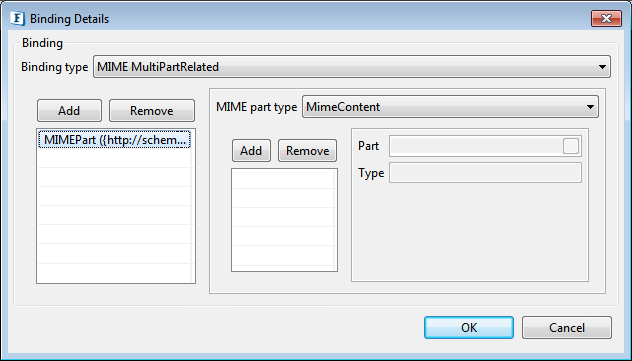Click the MIME MultiPartRelated selected value
The image size is (632, 361).
point(158,67)
